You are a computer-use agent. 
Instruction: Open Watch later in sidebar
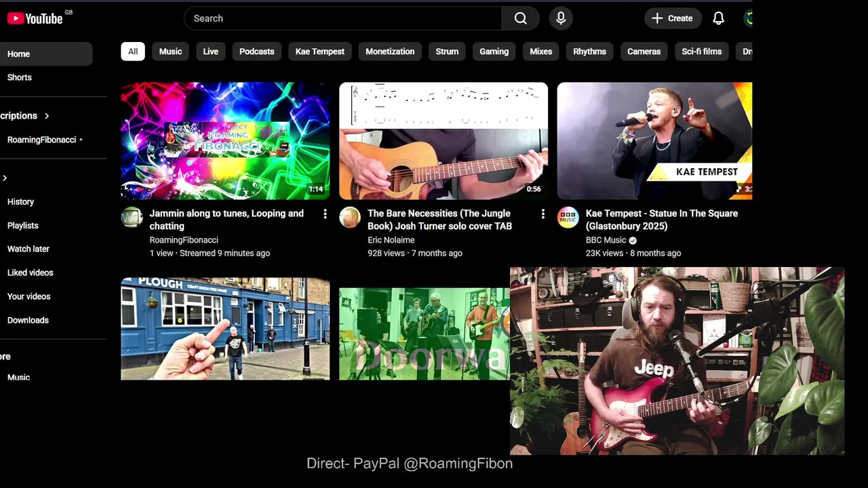click(x=46, y=249)
